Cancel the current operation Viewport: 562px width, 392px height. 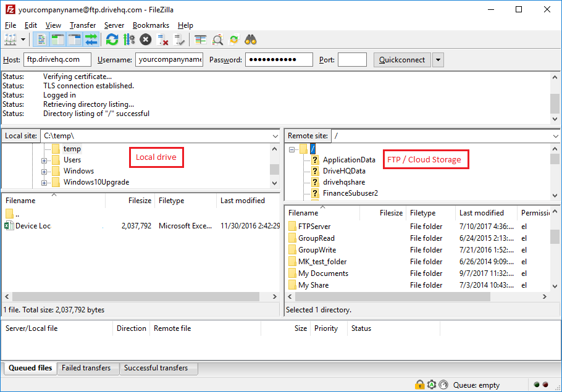click(x=146, y=40)
